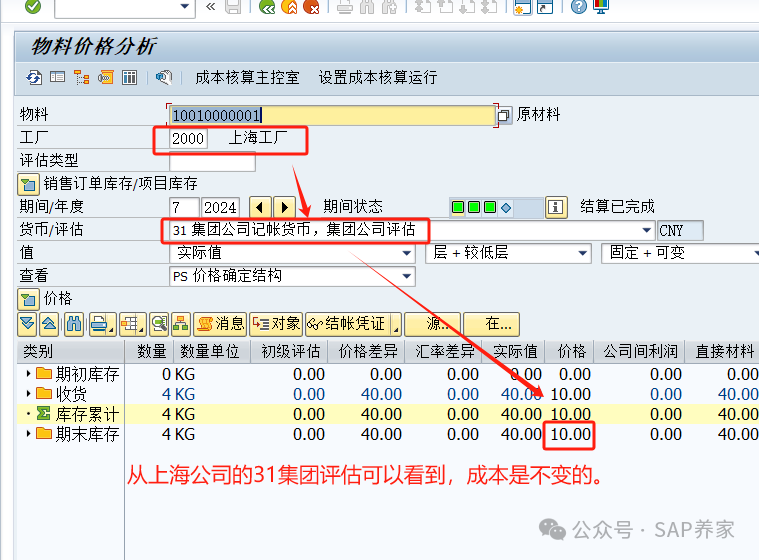
Task: Click the list display icon beside Refresh
Action: pos(58,77)
